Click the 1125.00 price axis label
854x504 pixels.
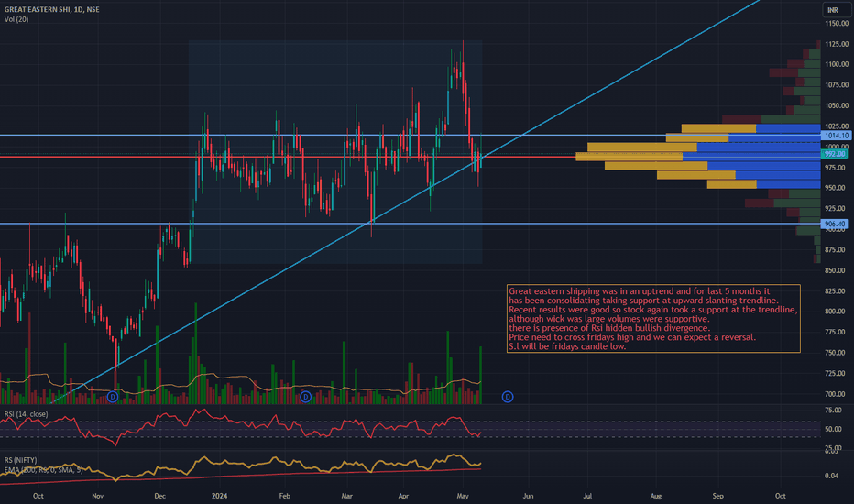coord(837,44)
